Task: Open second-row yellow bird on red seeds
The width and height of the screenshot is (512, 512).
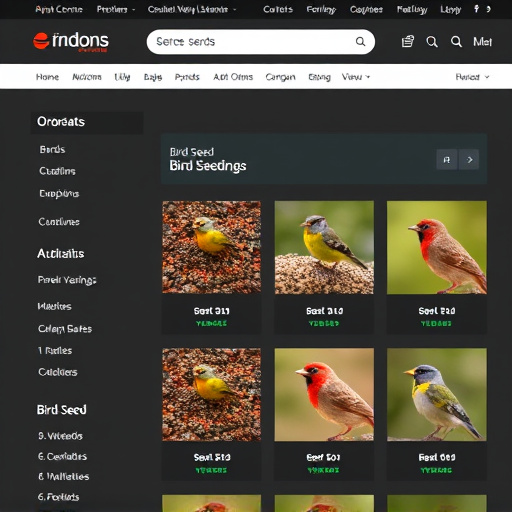Action: [212, 394]
